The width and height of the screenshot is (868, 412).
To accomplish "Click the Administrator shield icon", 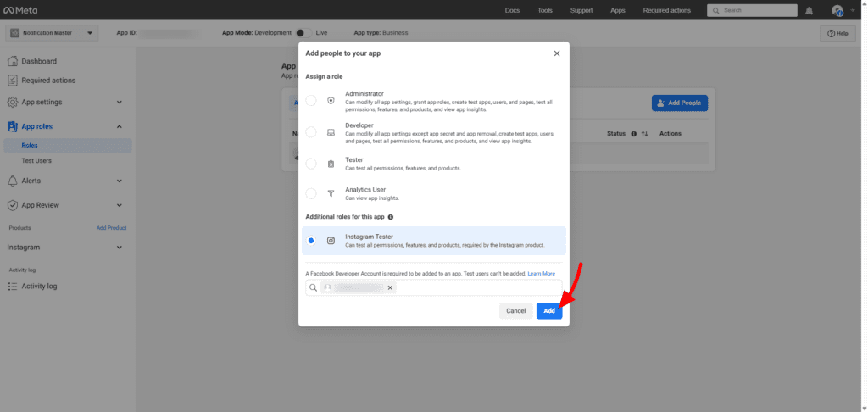I will point(331,101).
